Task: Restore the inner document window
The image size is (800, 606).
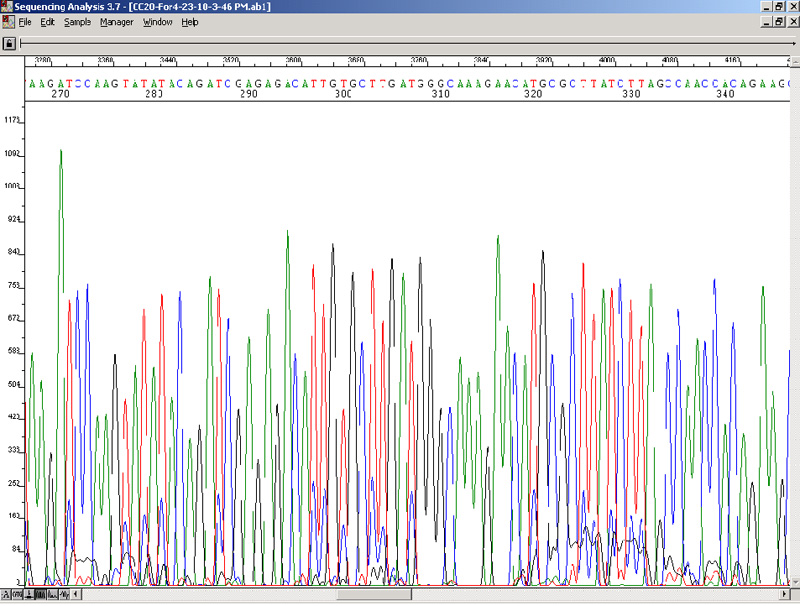Action: [x=779, y=22]
